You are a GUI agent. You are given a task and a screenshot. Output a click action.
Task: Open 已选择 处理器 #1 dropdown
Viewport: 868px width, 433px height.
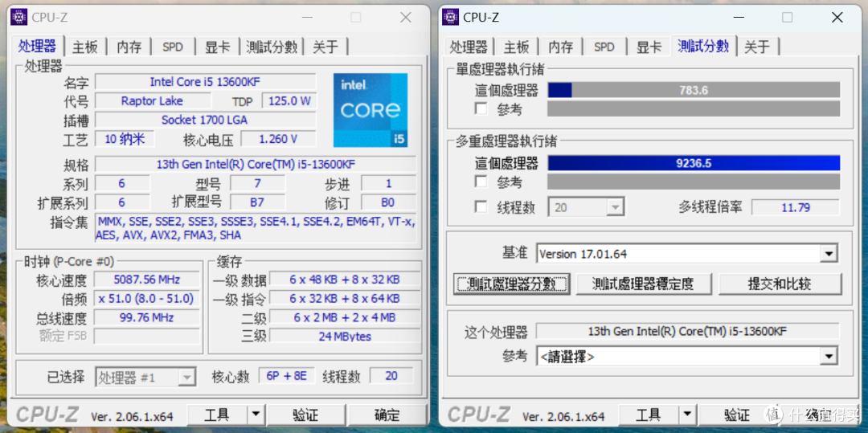(145, 378)
